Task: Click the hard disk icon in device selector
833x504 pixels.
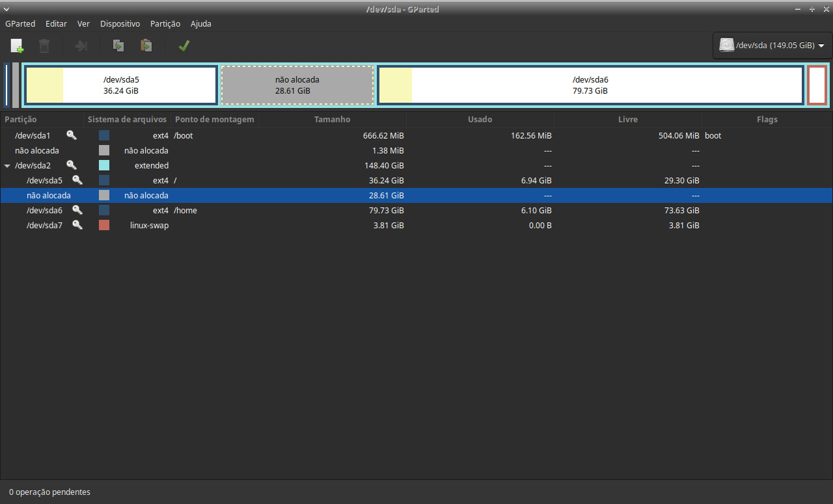Action: tap(726, 46)
